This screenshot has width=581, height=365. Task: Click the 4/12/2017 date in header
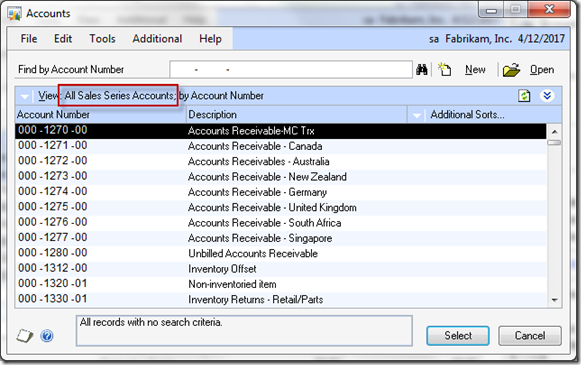(541, 39)
